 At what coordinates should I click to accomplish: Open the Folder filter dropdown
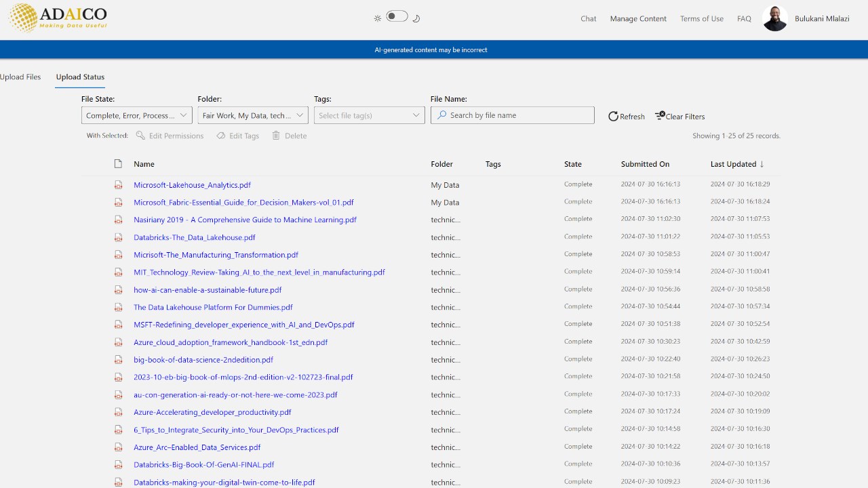(253, 115)
